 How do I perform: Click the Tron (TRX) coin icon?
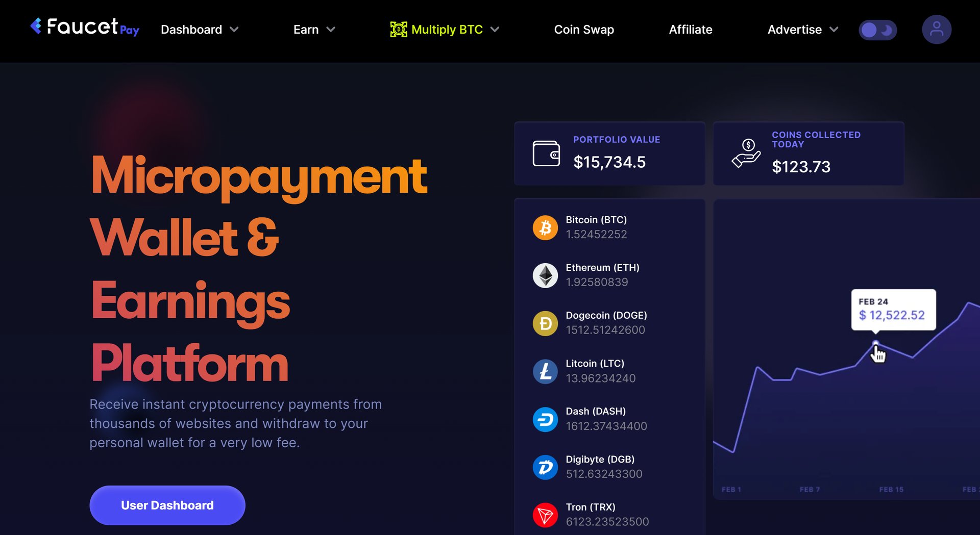(545, 515)
